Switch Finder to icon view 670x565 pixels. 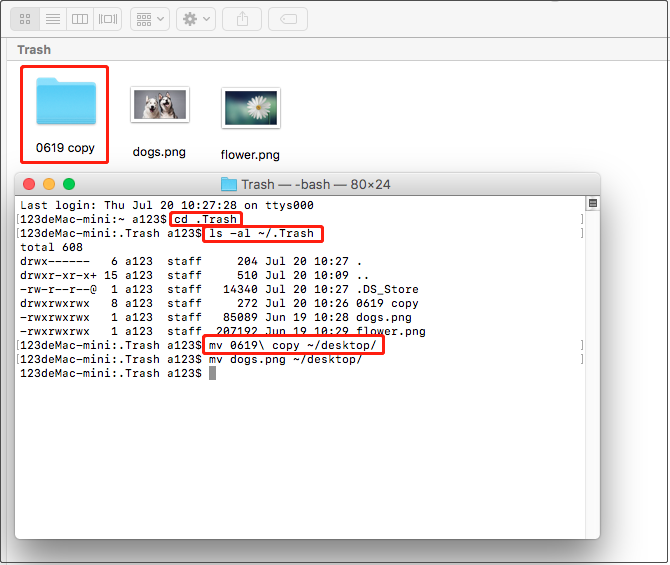tap(25, 18)
